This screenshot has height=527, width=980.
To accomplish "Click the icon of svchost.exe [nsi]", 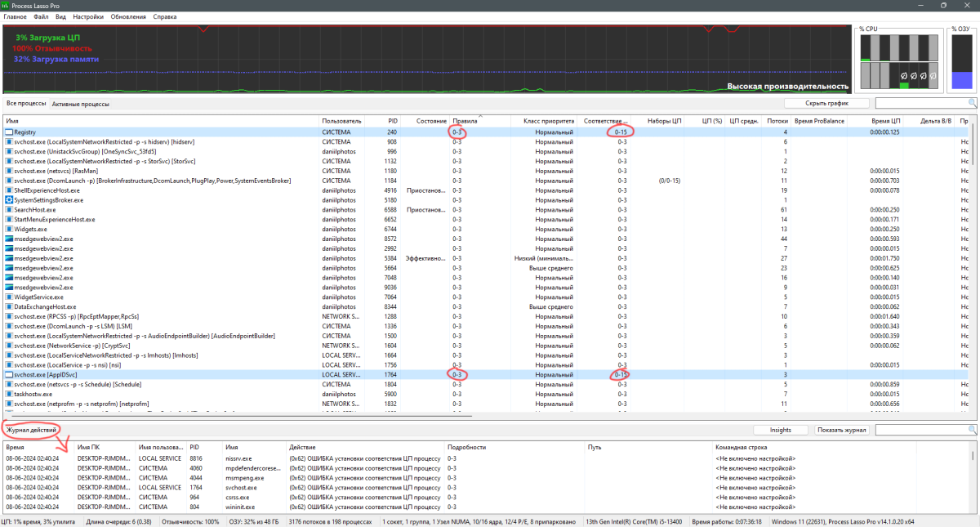I will (x=9, y=365).
